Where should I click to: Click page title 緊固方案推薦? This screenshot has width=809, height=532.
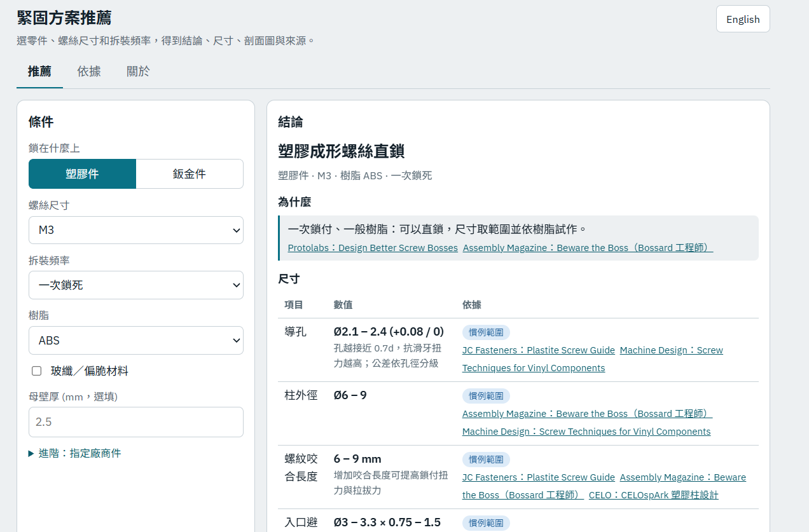pyautogui.click(x=64, y=18)
